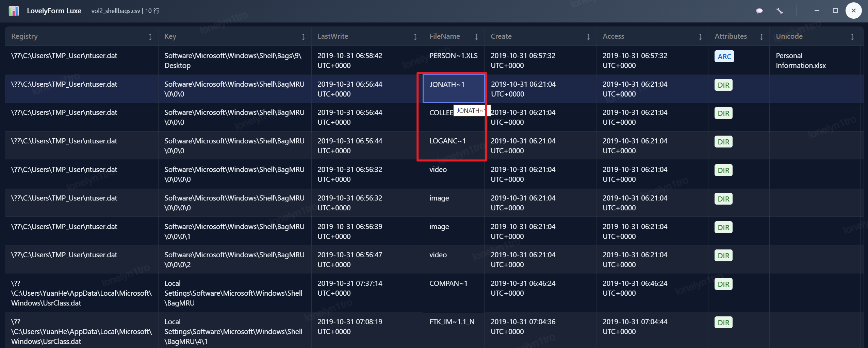
Task: Select the FTK_IM~1.1_N filename cell
Action: pyautogui.click(x=452, y=322)
